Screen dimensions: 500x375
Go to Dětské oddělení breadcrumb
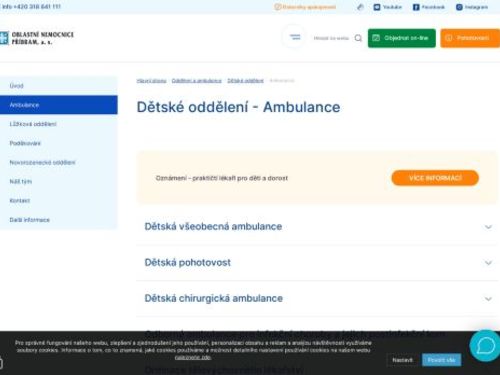(x=245, y=81)
